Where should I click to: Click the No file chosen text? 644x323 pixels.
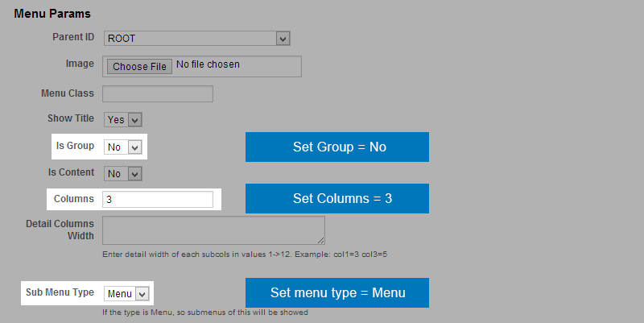click(x=208, y=64)
